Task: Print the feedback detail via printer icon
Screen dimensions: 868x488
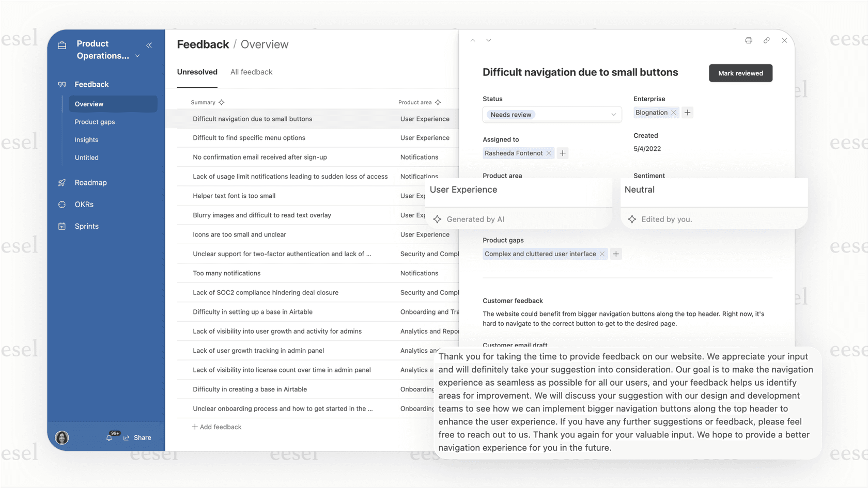Action: click(748, 40)
